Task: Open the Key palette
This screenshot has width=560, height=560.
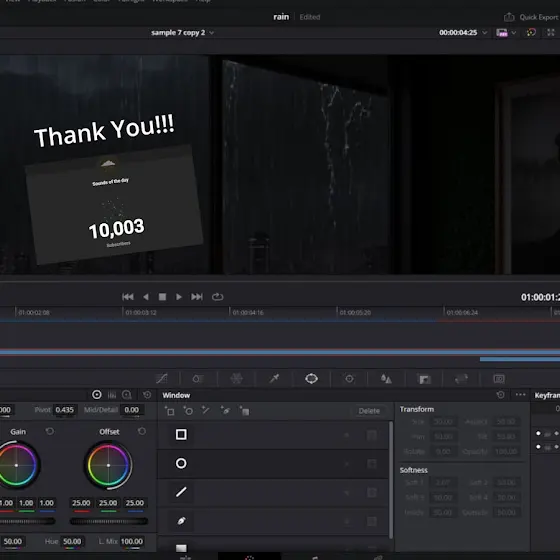Action: [x=424, y=379]
